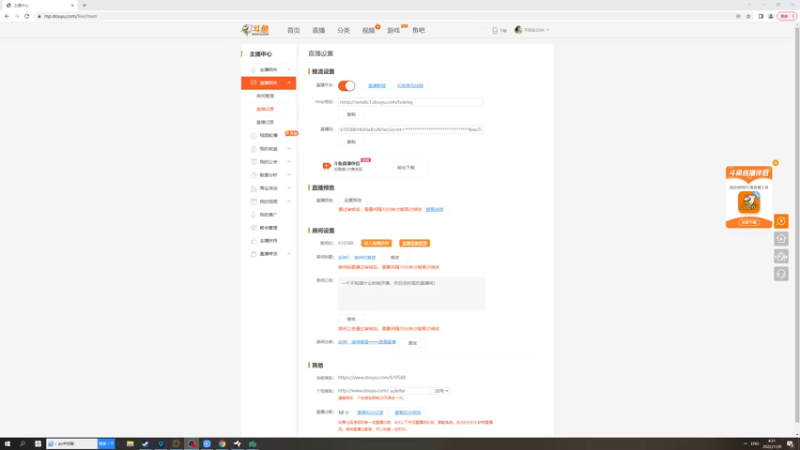Go to 视频 in top navigation

point(368,31)
